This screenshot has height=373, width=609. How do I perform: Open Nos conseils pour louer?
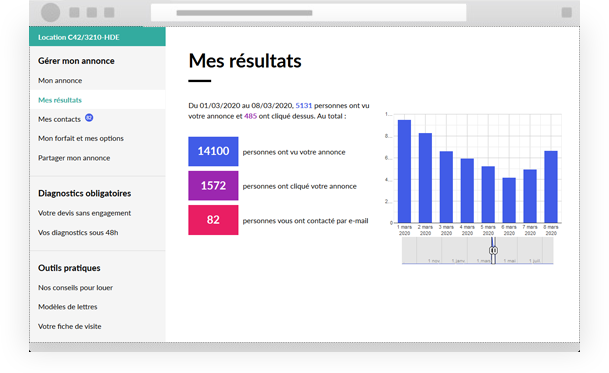(75, 288)
